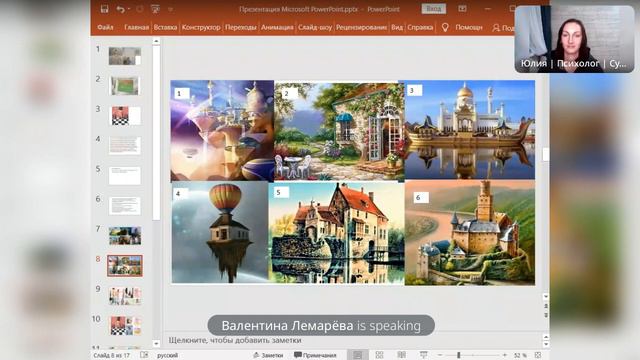
Task: Click the Вход sign-in button
Action: coord(433,9)
